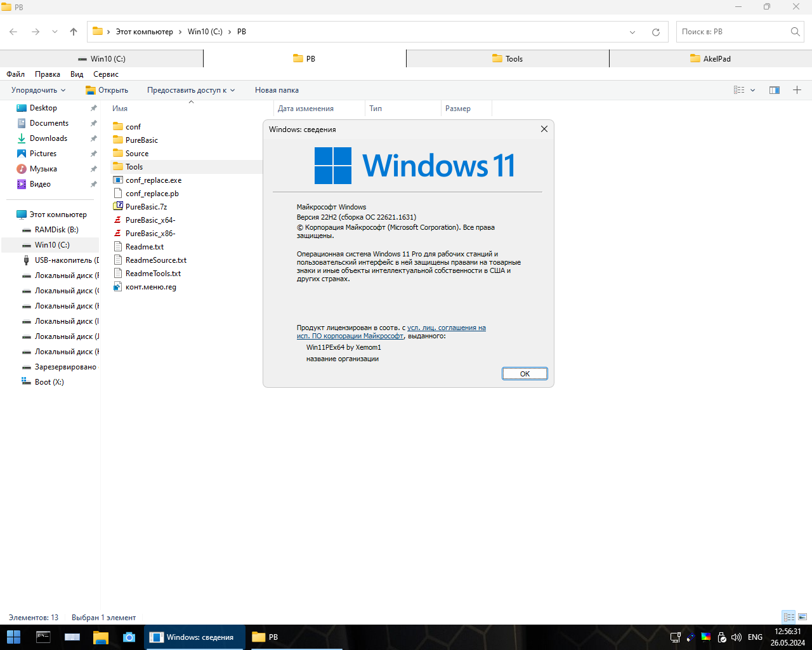
Task: Open the Правка menu
Action: (x=48, y=74)
